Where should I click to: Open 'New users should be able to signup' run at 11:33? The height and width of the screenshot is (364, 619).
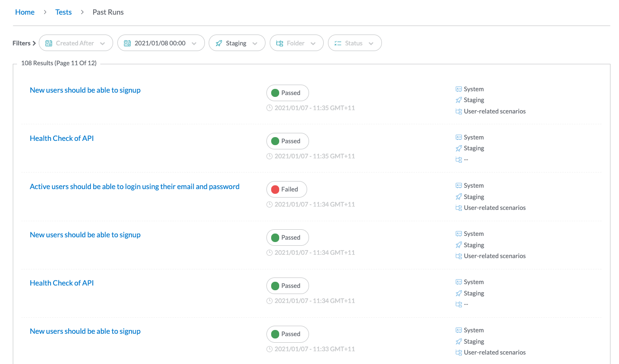85,331
